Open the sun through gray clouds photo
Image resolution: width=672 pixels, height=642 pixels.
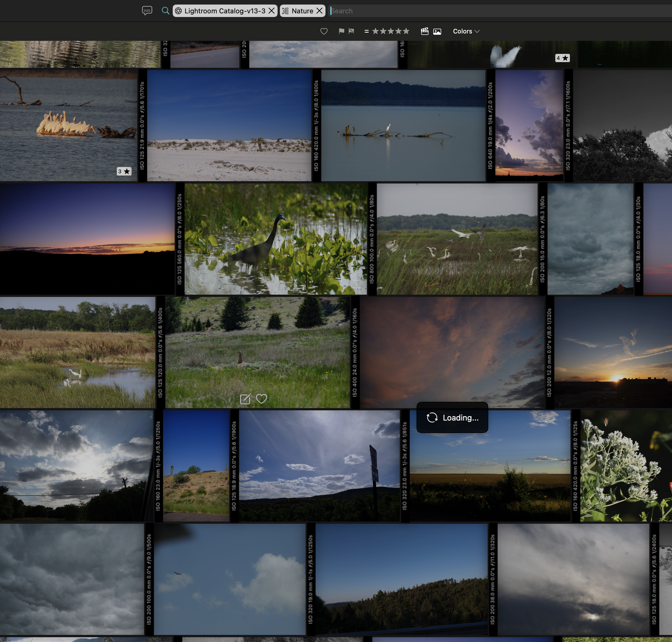click(573, 579)
